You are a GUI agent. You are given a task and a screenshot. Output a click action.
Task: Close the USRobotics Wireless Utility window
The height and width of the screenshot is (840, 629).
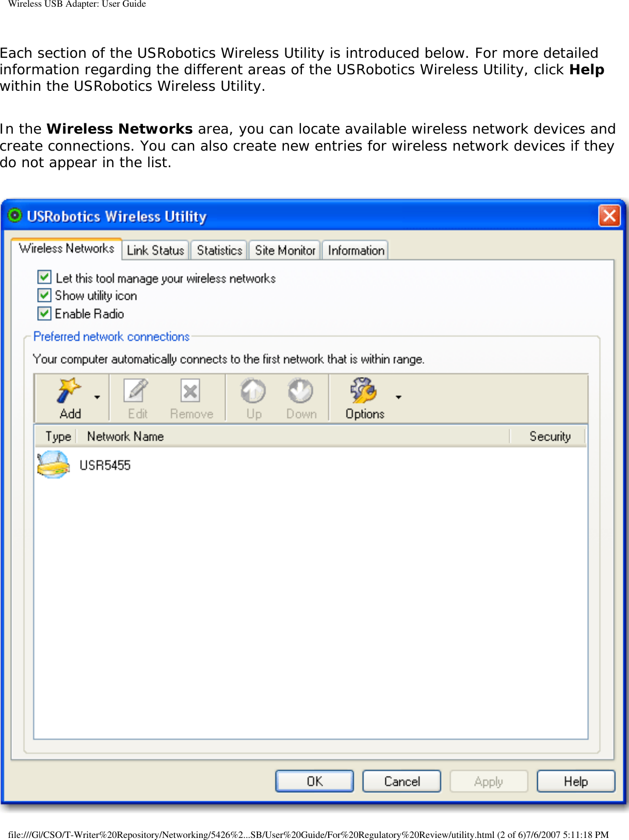pyautogui.click(x=609, y=216)
